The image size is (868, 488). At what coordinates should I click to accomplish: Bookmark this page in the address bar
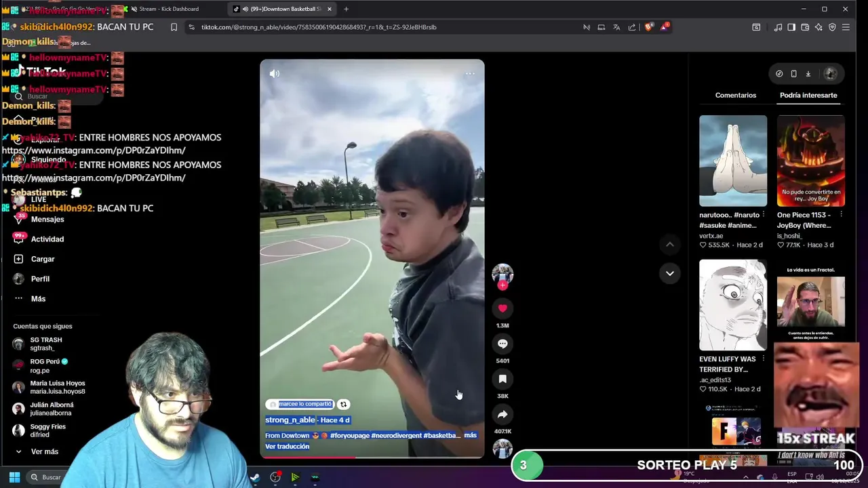[x=174, y=27]
